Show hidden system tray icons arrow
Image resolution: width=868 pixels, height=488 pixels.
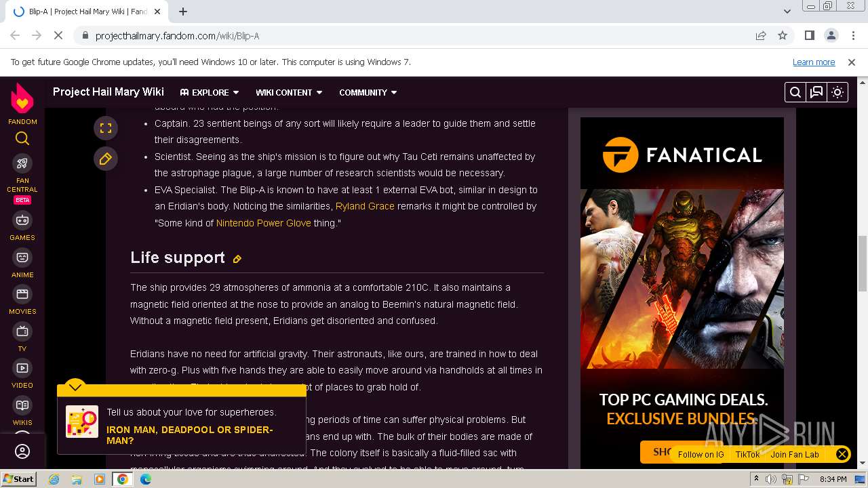click(756, 479)
